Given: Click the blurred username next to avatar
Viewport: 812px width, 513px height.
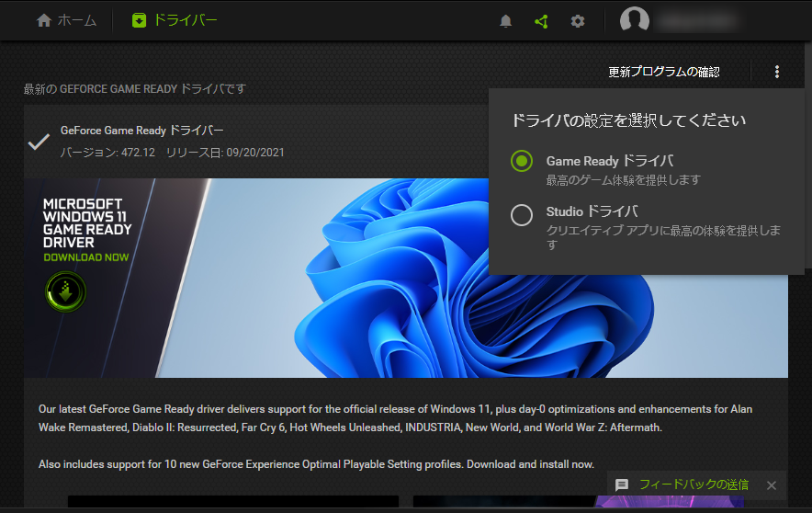Looking at the screenshot, I should (x=697, y=21).
